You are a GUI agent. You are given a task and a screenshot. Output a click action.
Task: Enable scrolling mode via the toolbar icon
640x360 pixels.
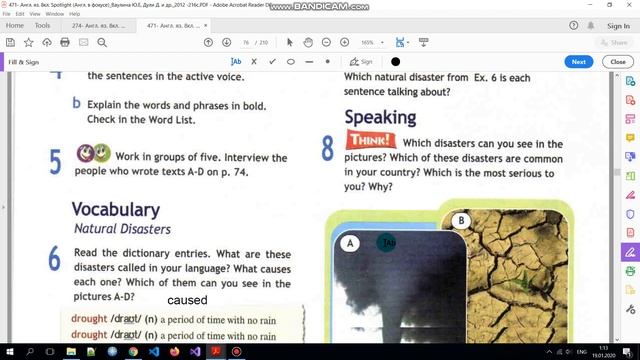point(424,42)
